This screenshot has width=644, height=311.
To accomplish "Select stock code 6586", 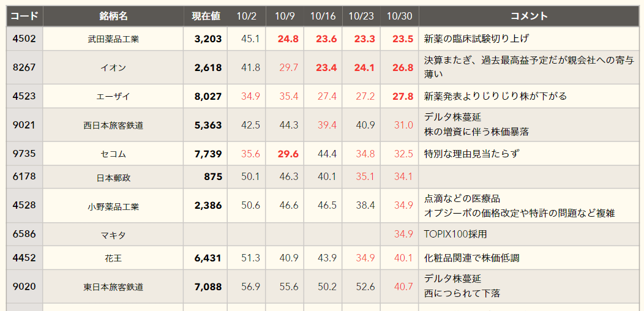I will 24,234.
